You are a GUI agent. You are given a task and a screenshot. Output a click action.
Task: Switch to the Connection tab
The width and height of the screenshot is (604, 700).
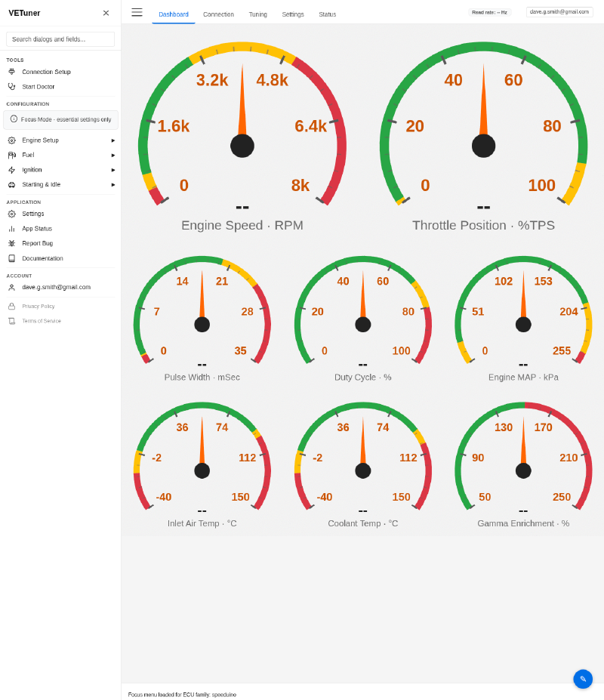point(218,14)
